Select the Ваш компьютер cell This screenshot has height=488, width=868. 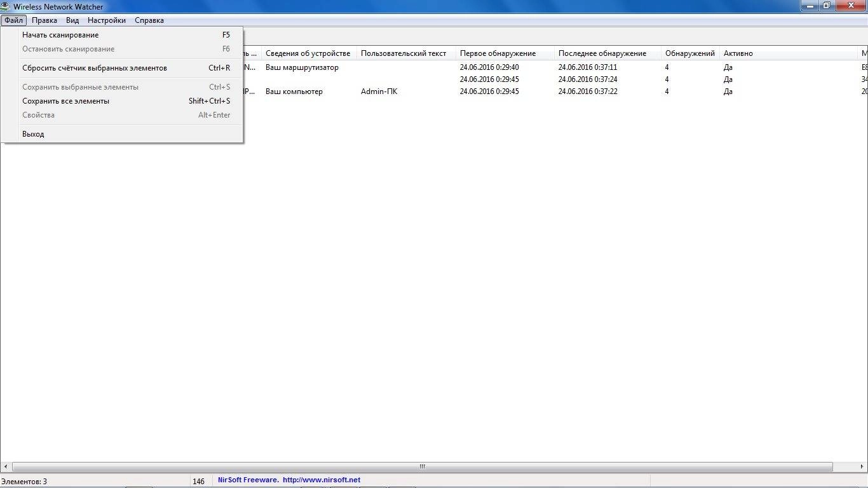click(294, 91)
